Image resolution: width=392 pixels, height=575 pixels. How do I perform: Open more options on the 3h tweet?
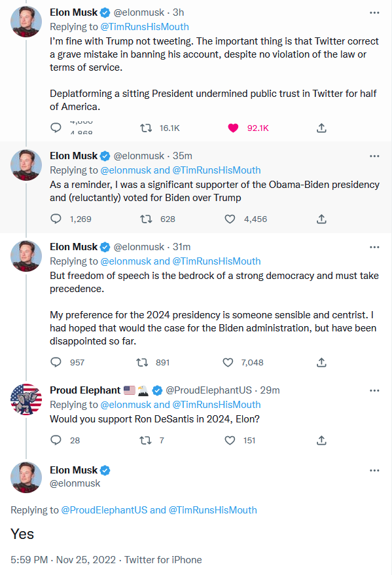374,13
